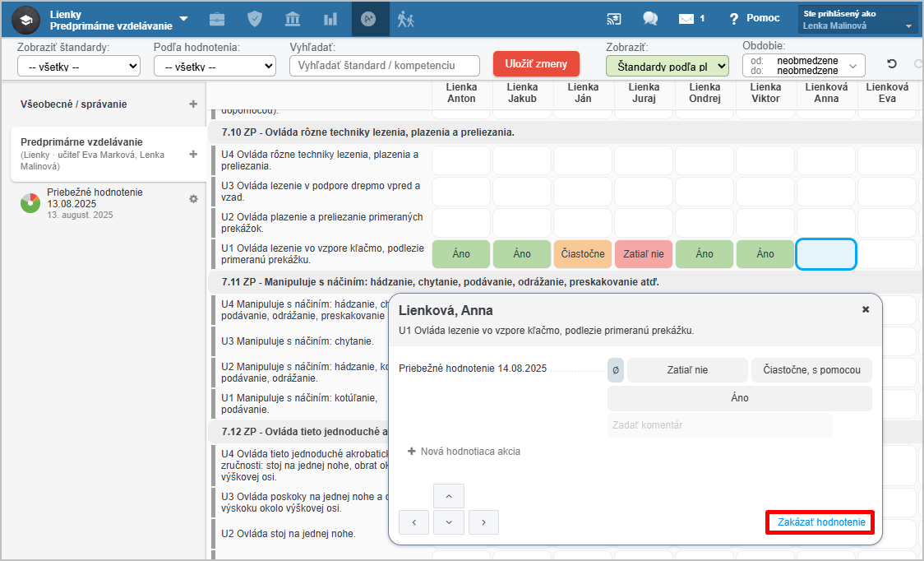Select 'Čiastočne, s pomocou' rating option
The height and width of the screenshot is (561, 924).
[x=811, y=370]
